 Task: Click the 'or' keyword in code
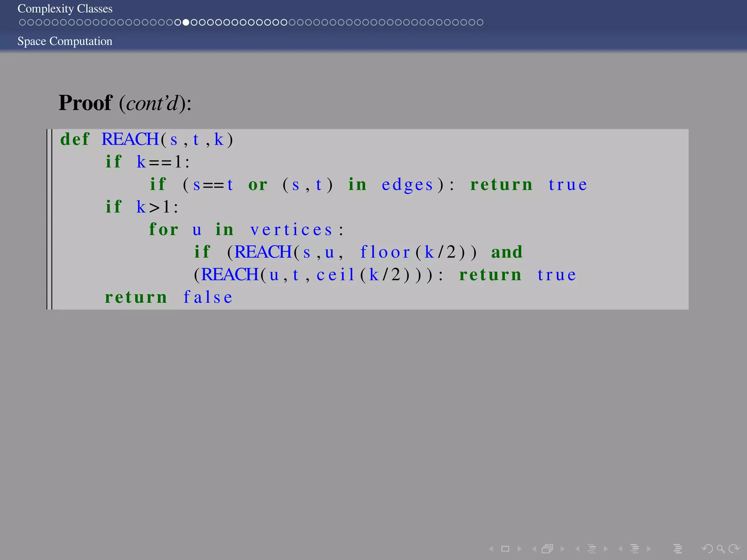point(258,185)
